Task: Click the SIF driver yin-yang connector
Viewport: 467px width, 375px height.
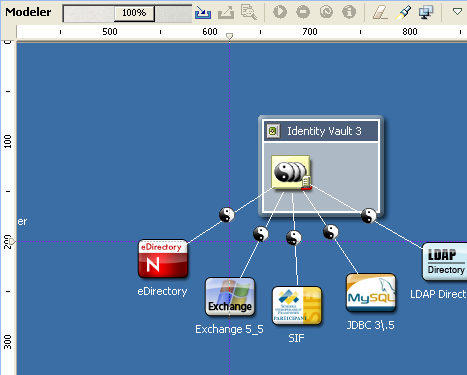Action: 294,238
